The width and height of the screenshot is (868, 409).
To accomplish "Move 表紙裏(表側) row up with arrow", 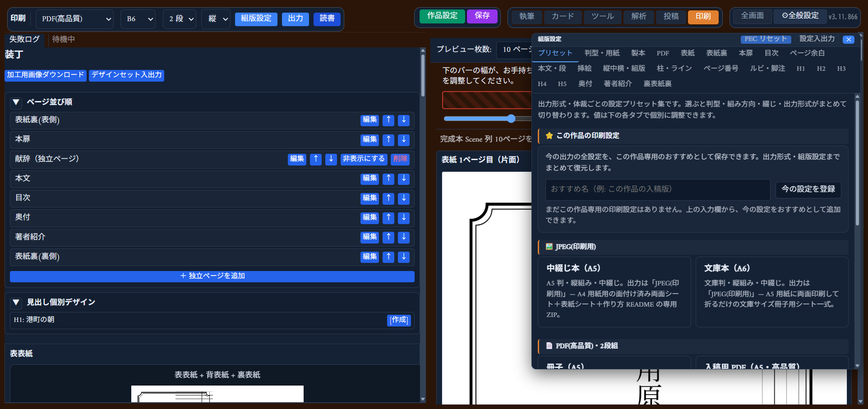I will (388, 120).
